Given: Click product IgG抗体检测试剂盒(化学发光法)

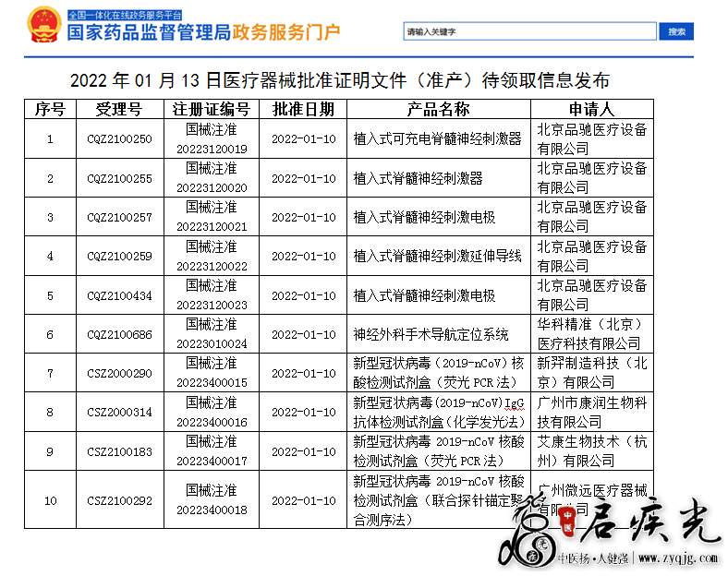Looking at the screenshot, I should pos(439,413).
